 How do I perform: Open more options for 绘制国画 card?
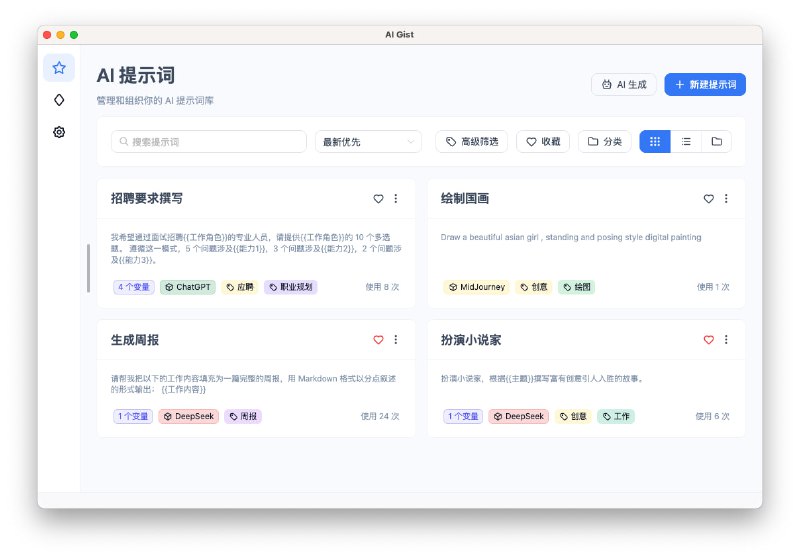(x=726, y=199)
